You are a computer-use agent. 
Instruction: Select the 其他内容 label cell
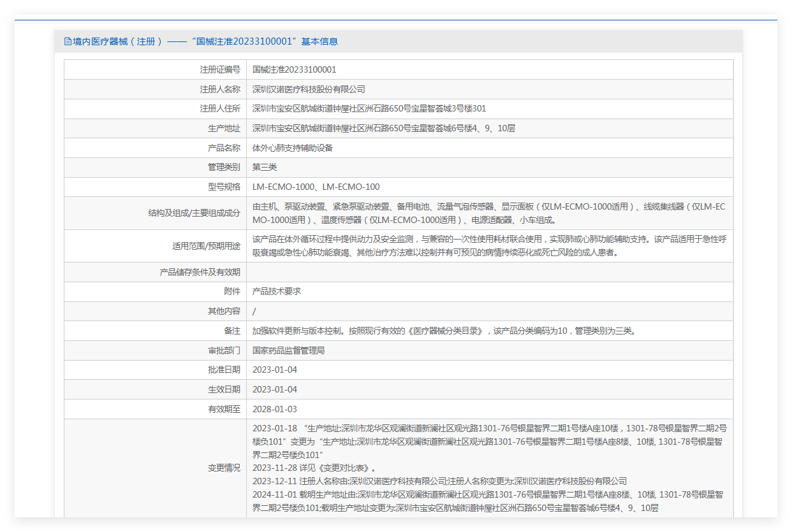point(155,311)
